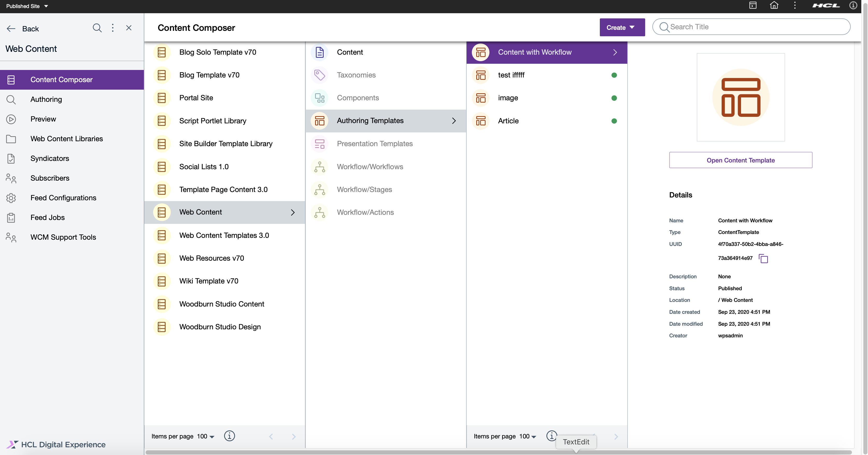Screen dimensions: 868x455
Task: Click the Back arrow icon
Action: pyautogui.click(x=11, y=29)
